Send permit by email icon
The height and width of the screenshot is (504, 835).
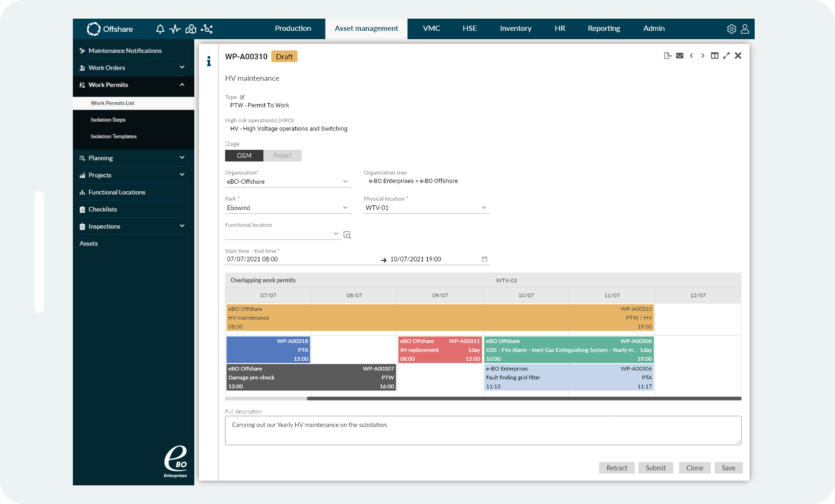coord(679,56)
